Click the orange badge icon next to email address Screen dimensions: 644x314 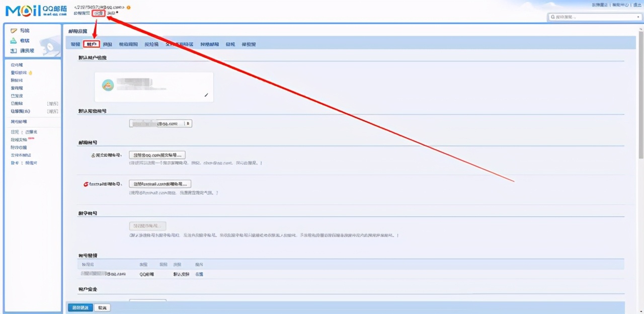(128, 7)
